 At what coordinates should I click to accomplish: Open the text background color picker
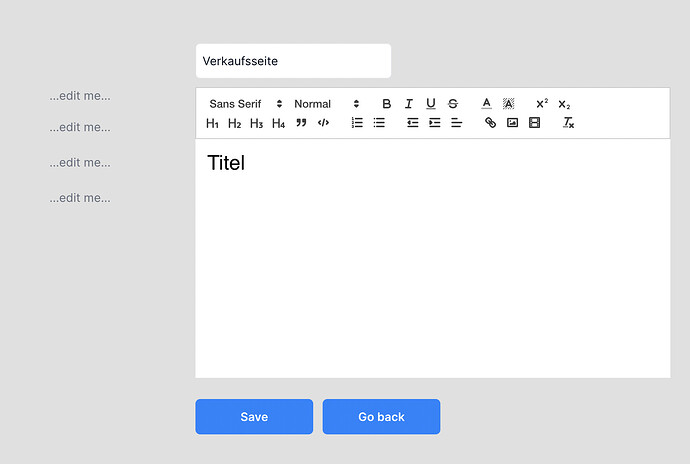(508, 104)
